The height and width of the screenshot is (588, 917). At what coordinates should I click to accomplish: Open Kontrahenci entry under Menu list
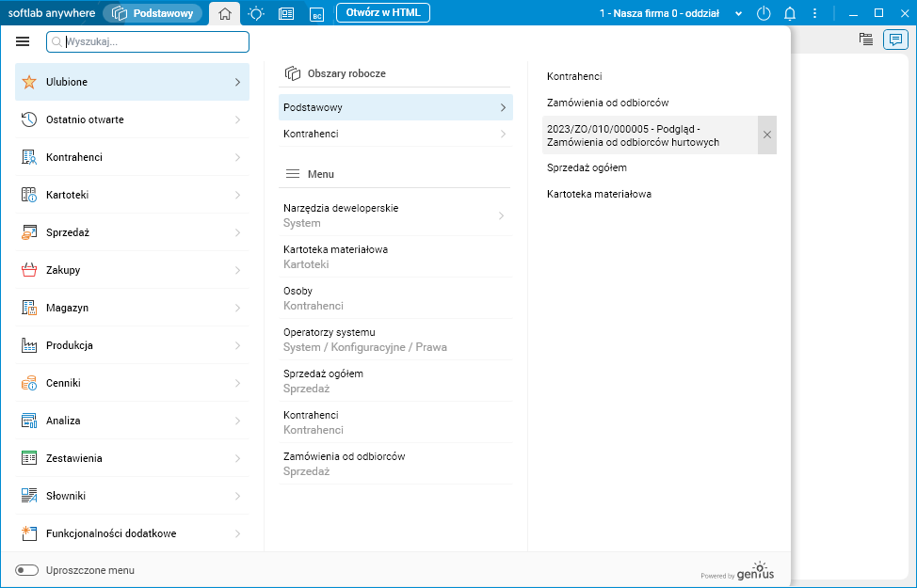pyautogui.click(x=395, y=422)
